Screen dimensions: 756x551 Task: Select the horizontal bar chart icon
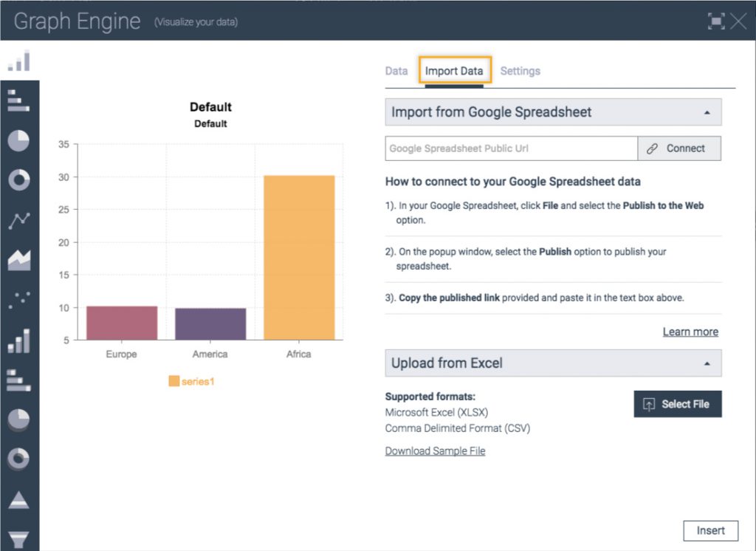[x=19, y=101]
